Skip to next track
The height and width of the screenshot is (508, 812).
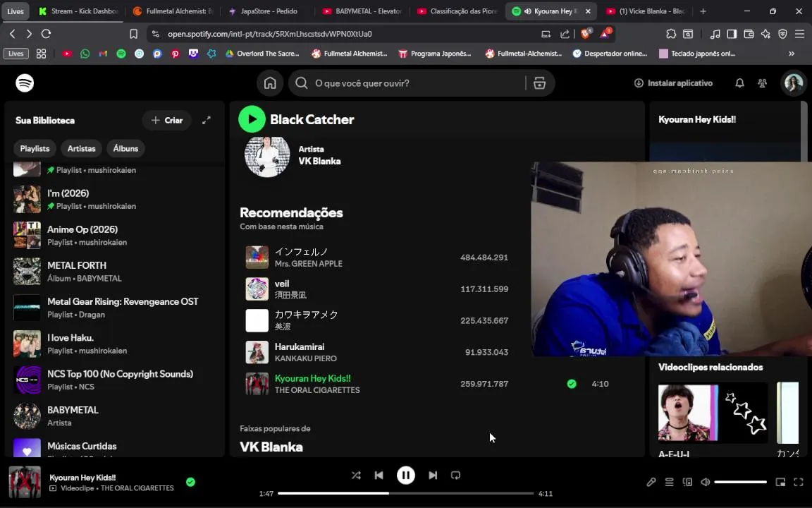click(x=432, y=476)
